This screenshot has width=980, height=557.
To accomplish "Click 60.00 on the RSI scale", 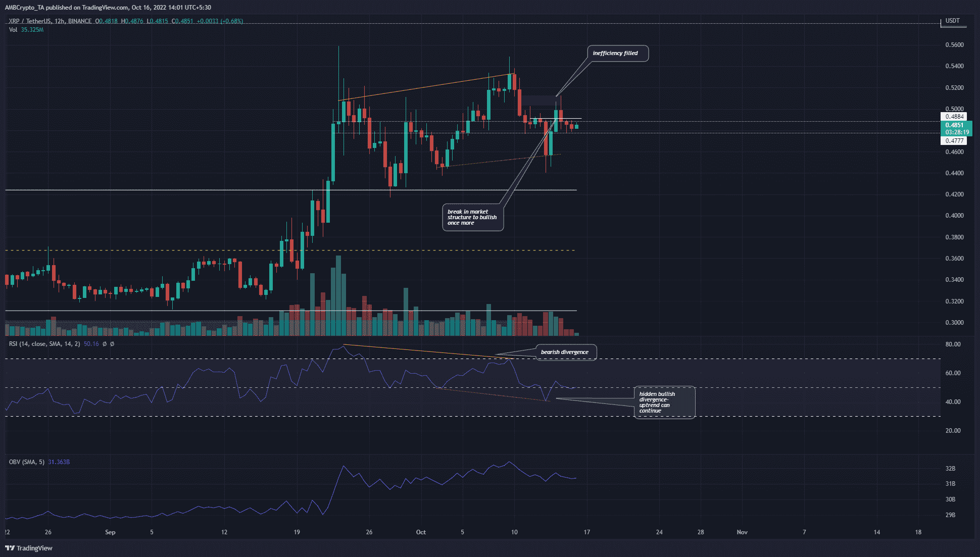I will click(x=953, y=373).
